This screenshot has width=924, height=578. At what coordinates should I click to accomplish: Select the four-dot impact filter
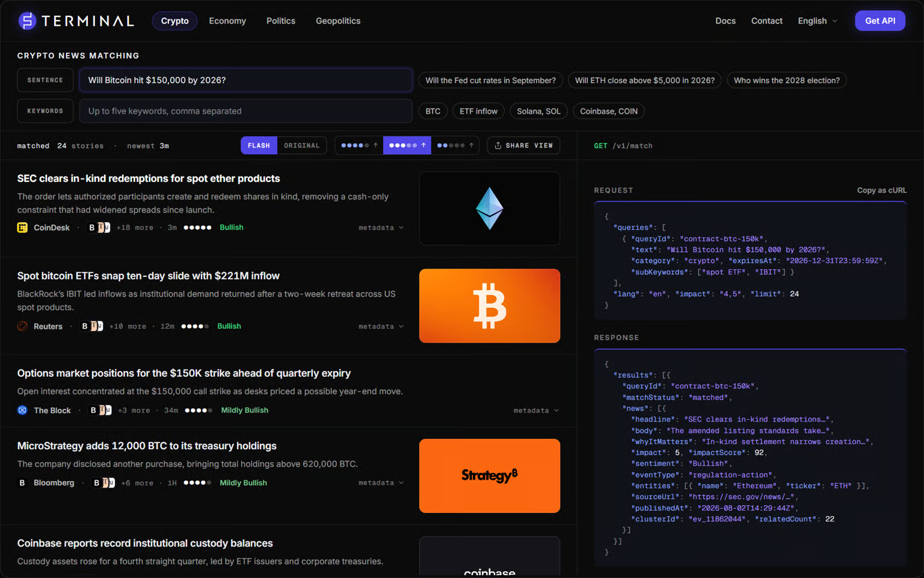(359, 145)
